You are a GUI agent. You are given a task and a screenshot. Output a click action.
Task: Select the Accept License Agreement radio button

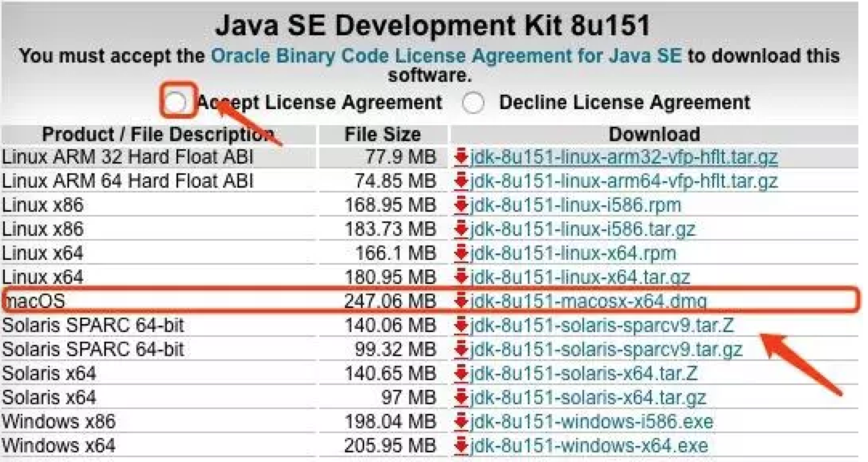click(176, 103)
